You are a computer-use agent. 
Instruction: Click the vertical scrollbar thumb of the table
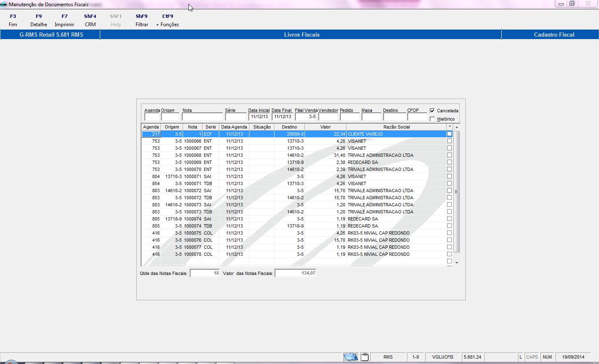[457, 192]
